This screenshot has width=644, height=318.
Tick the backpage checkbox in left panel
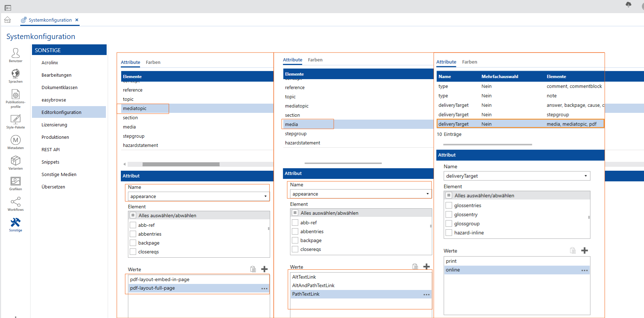pyautogui.click(x=133, y=243)
